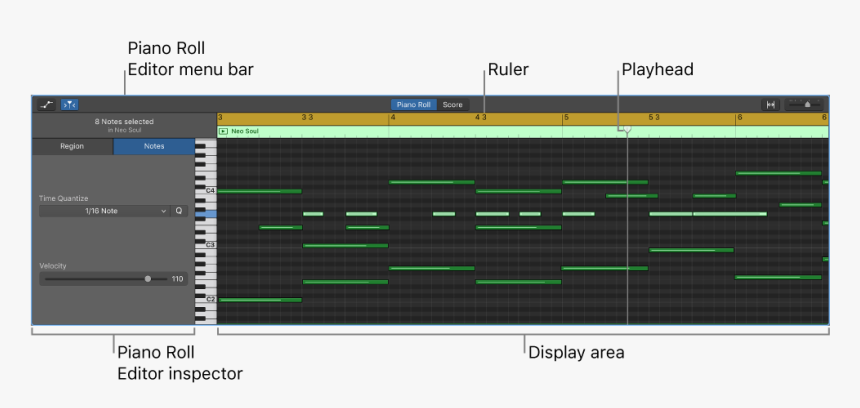Click the C3 key on the keyboard
860x408 pixels.
[206, 245]
